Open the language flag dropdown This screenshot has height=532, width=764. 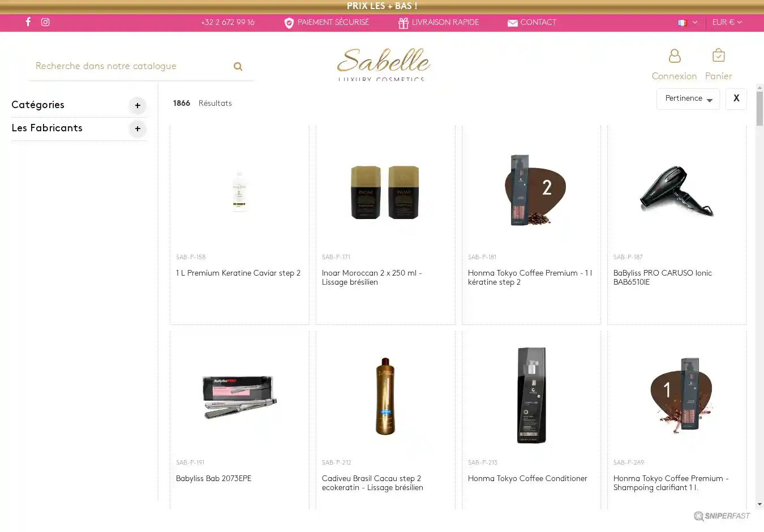[x=687, y=23]
